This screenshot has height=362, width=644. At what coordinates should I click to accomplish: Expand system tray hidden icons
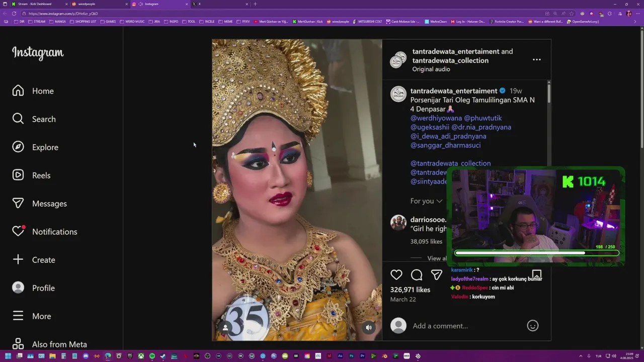point(581,356)
